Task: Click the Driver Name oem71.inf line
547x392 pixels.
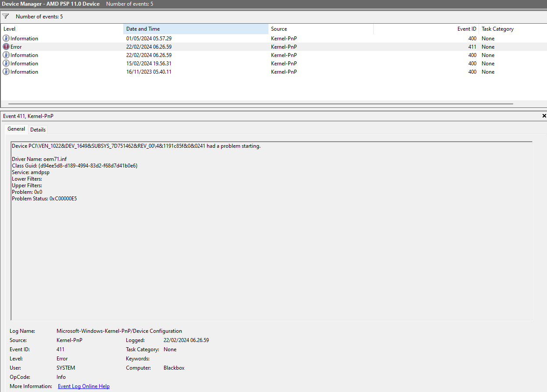Action: pyautogui.click(x=39, y=159)
